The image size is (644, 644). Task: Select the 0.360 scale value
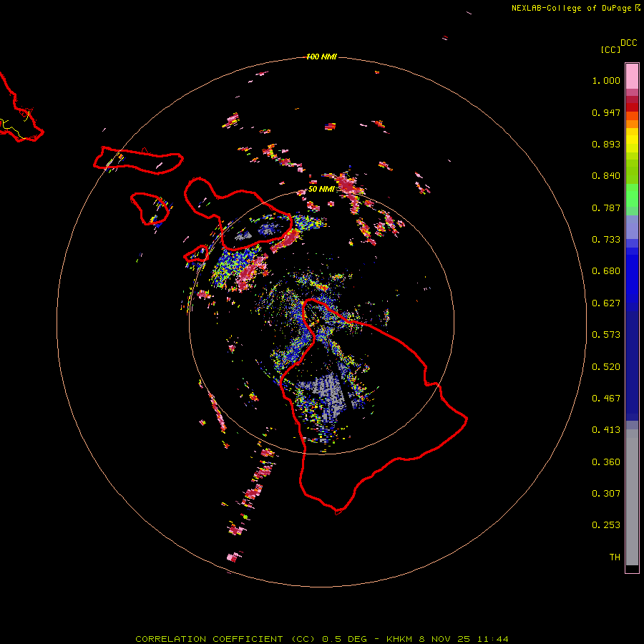point(606,462)
